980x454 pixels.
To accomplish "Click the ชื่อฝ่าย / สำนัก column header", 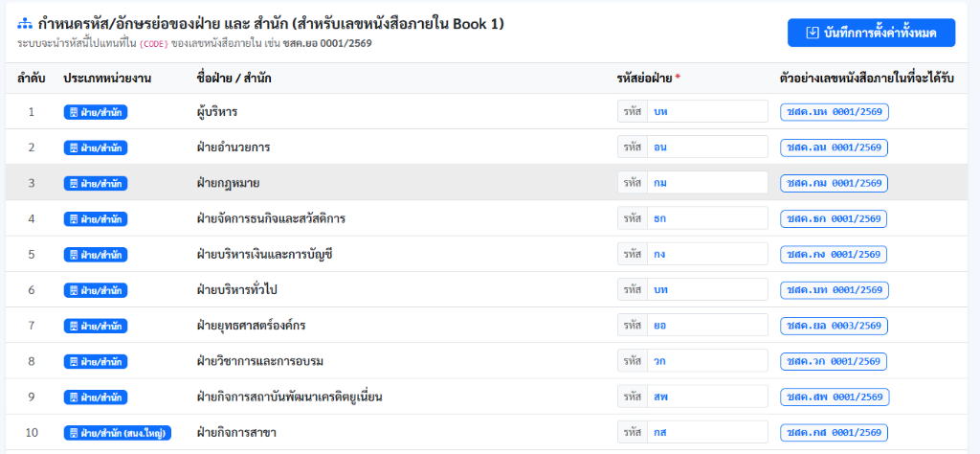I will (x=234, y=79).
